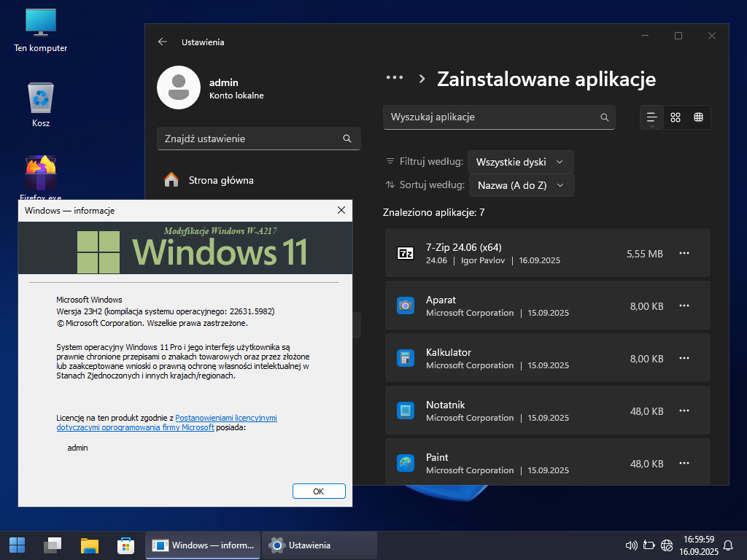The height and width of the screenshot is (560, 747).
Task: Open more options for 7-Zip 24.06
Action: (684, 253)
